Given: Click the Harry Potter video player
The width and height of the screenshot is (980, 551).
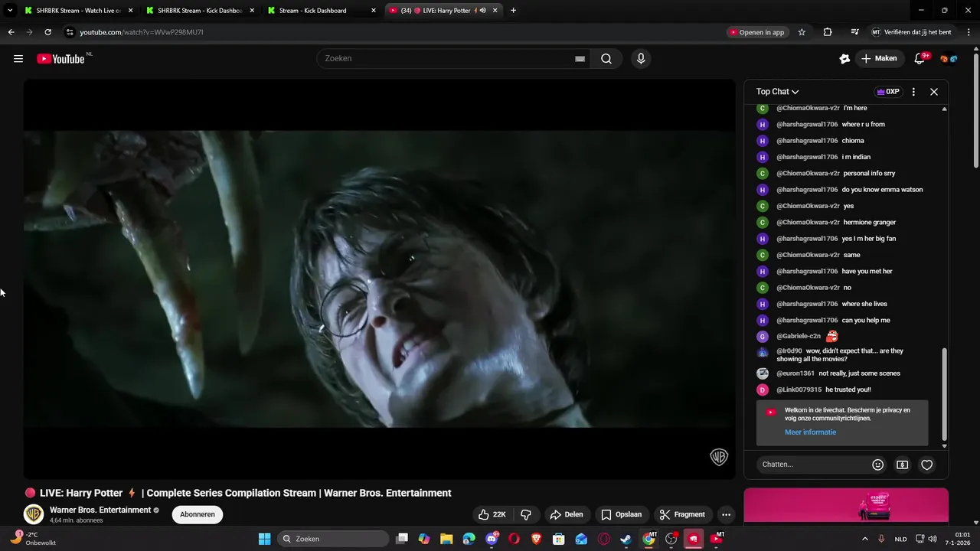Looking at the screenshot, I should [x=380, y=279].
